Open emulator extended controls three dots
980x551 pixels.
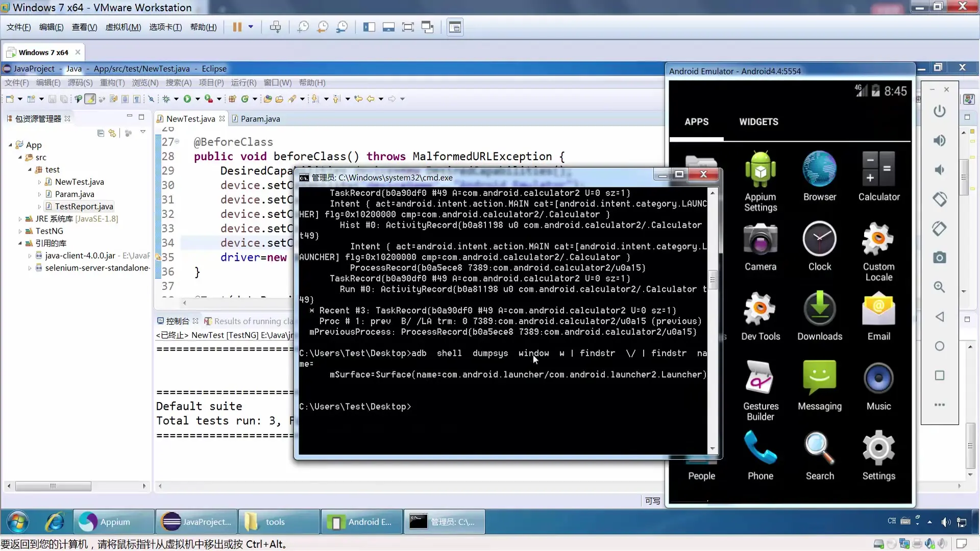(939, 405)
